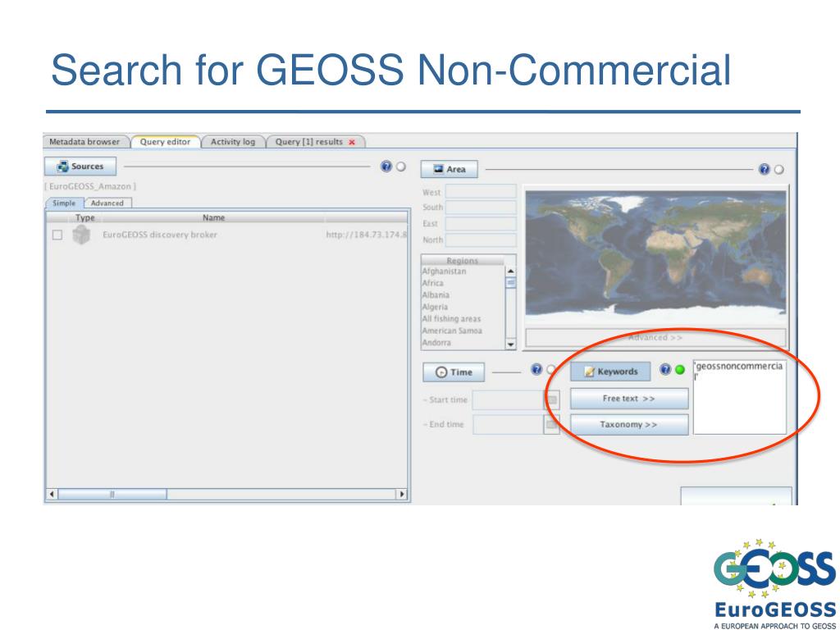Click the Sources button
The image size is (840, 630).
[80, 166]
